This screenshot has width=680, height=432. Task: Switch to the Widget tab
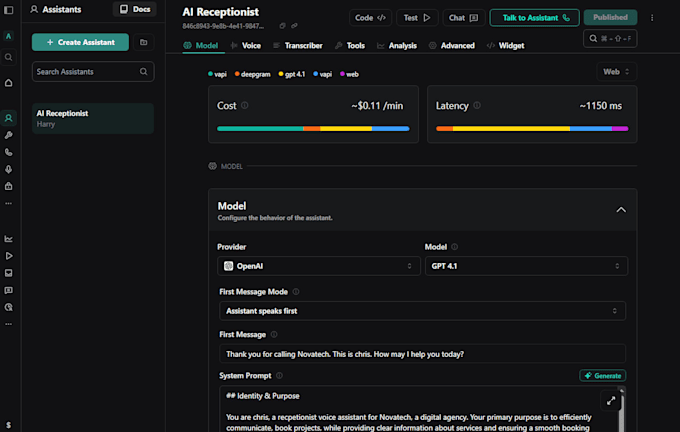pyautogui.click(x=506, y=46)
